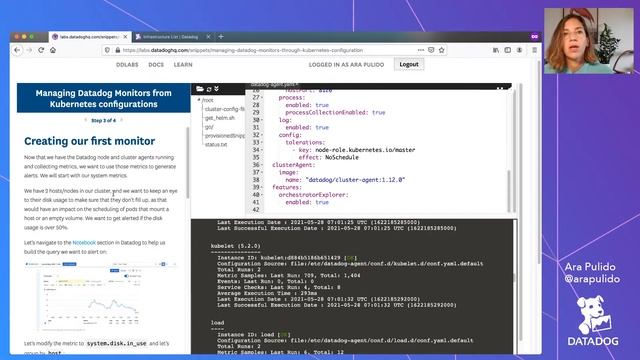
Task: Open get_helm.sh in the file tree
Action: pos(220,118)
